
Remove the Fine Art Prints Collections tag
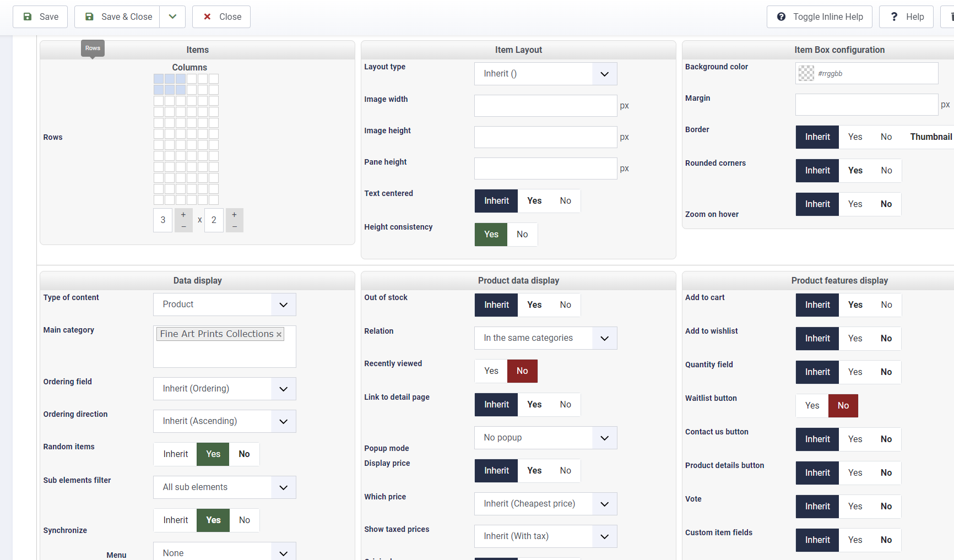point(279,334)
